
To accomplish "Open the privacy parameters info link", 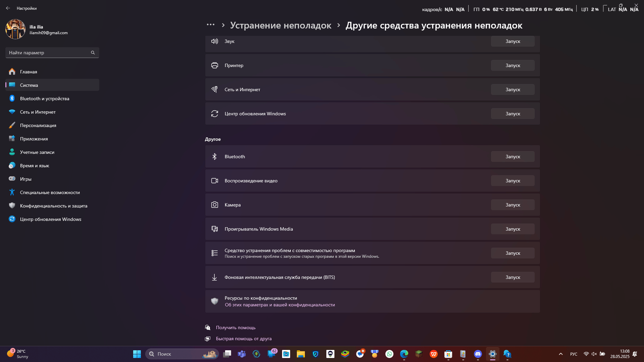I will tap(280, 305).
